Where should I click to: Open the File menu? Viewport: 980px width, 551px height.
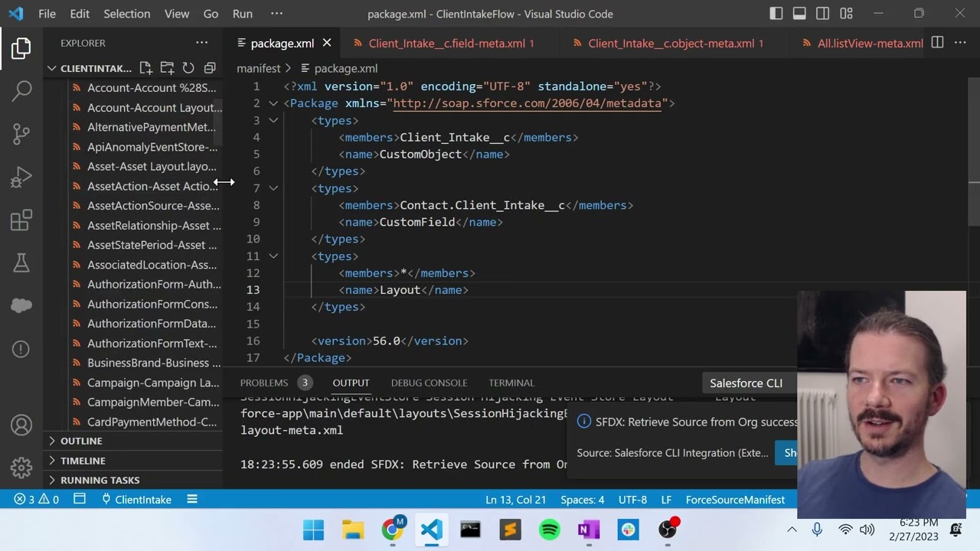point(47,14)
